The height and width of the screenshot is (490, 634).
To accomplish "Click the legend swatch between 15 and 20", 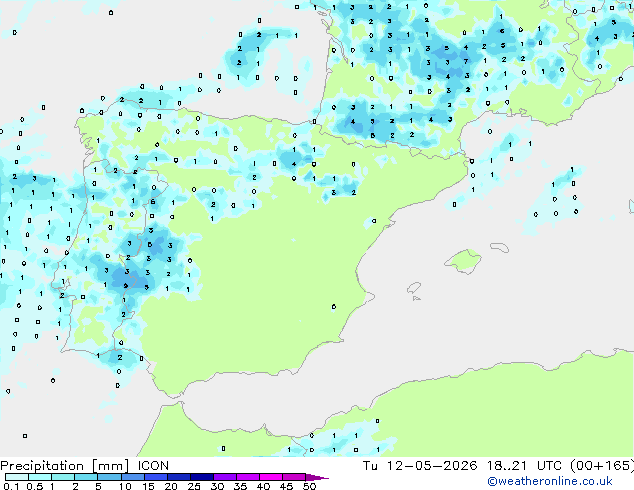I will coord(155,477).
